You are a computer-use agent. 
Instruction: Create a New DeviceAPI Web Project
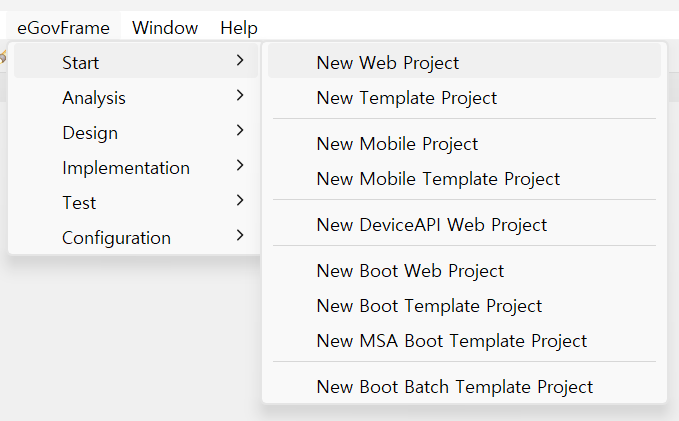click(x=432, y=225)
